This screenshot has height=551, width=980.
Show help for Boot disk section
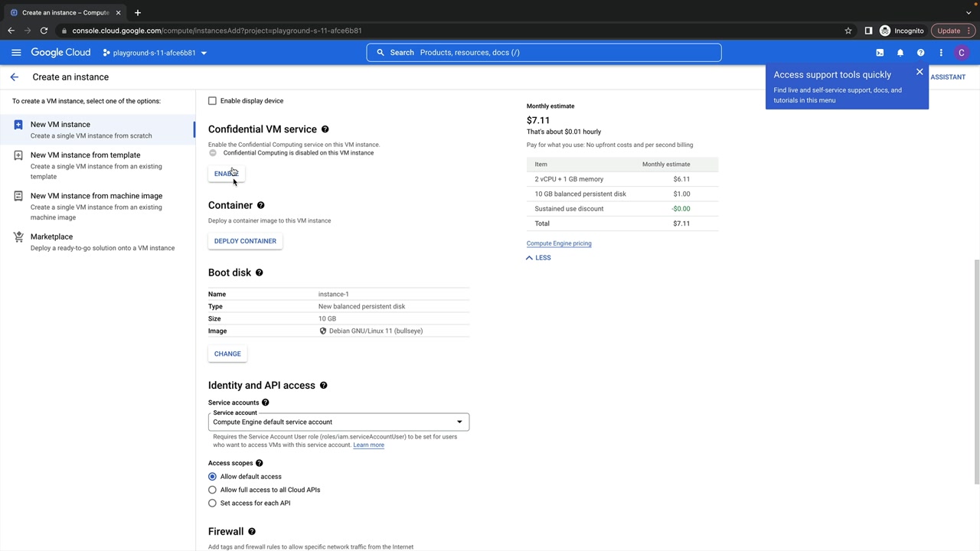tap(259, 272)
